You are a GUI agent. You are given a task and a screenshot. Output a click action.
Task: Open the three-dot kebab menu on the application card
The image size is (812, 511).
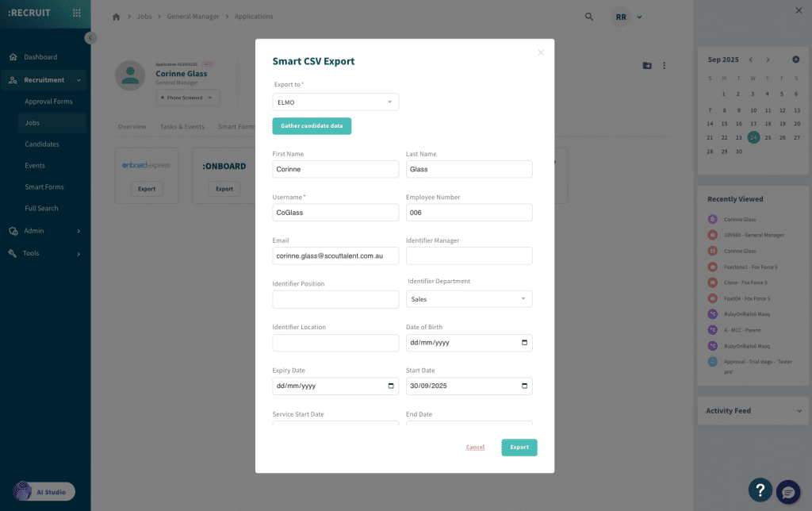pos(665,66)
